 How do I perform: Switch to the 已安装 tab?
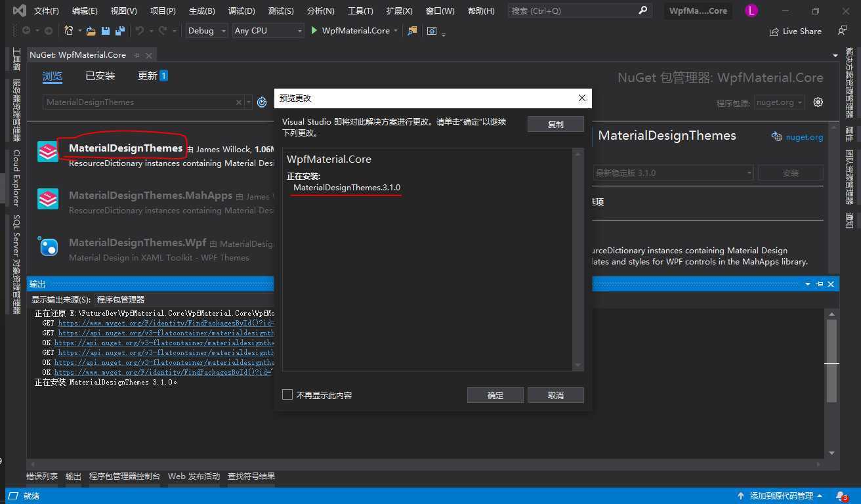pyautogui.click(x=100, y=76)
